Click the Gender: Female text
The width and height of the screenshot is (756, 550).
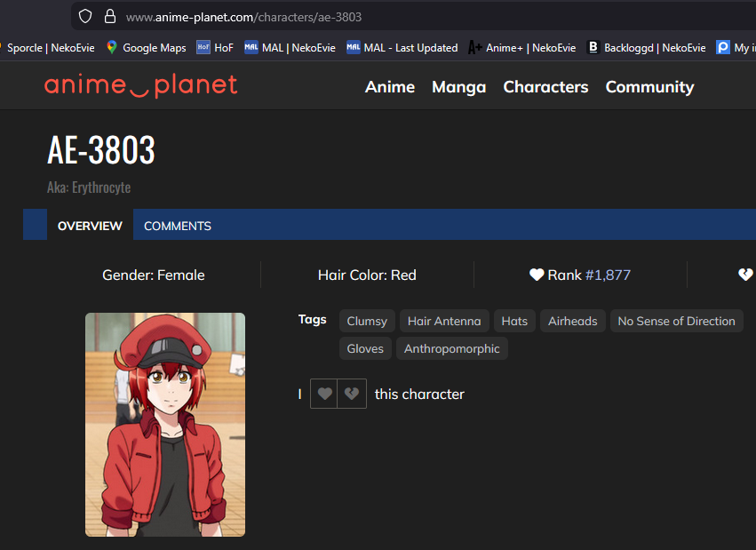(x=154, y=275)
